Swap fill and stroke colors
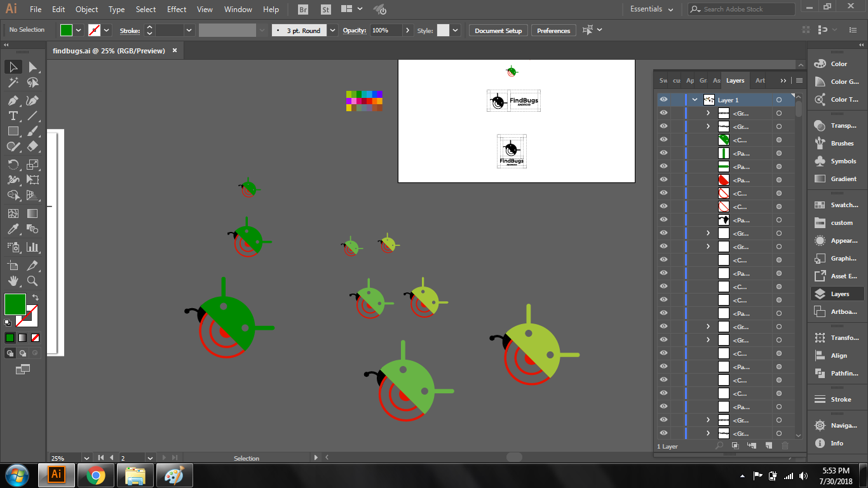Screen dimensions: 868x488 click(x=36, y=297)
